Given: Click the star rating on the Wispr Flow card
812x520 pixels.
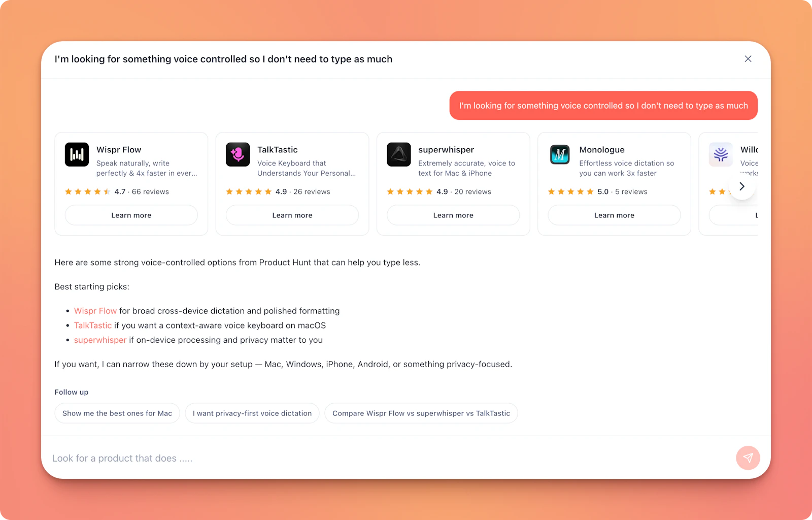Looking at the screenshot, I should click(86, 191).
